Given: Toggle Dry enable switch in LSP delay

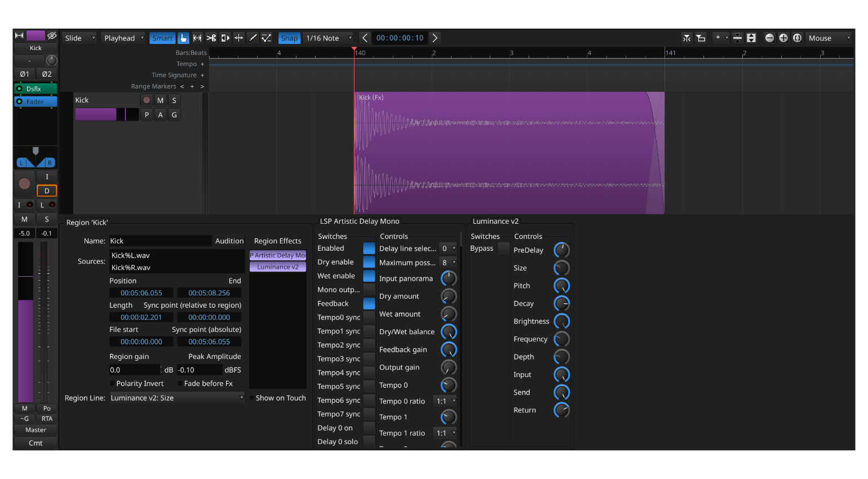Looking at the screenshot, I should point(369,262).
